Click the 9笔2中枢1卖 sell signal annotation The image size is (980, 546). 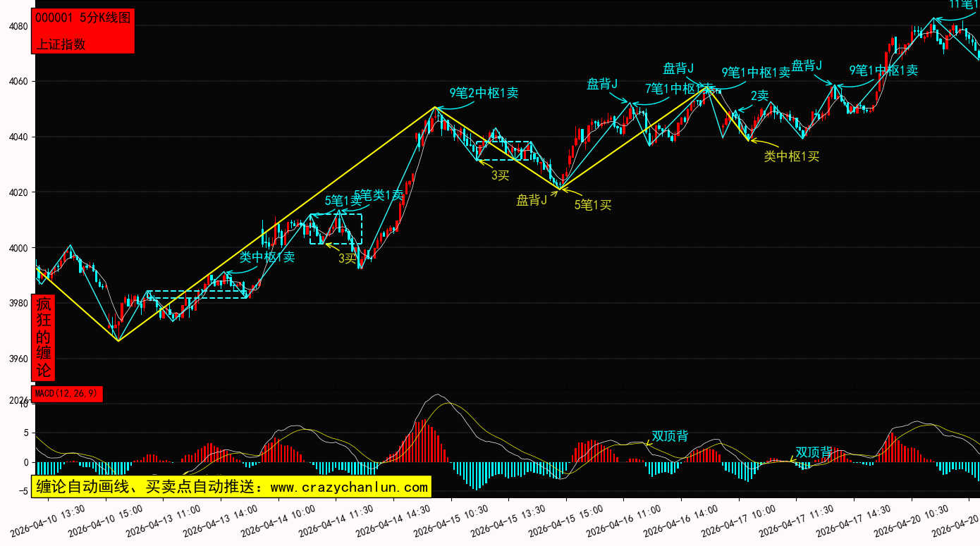pyautogui.click(x=484, y=93)
